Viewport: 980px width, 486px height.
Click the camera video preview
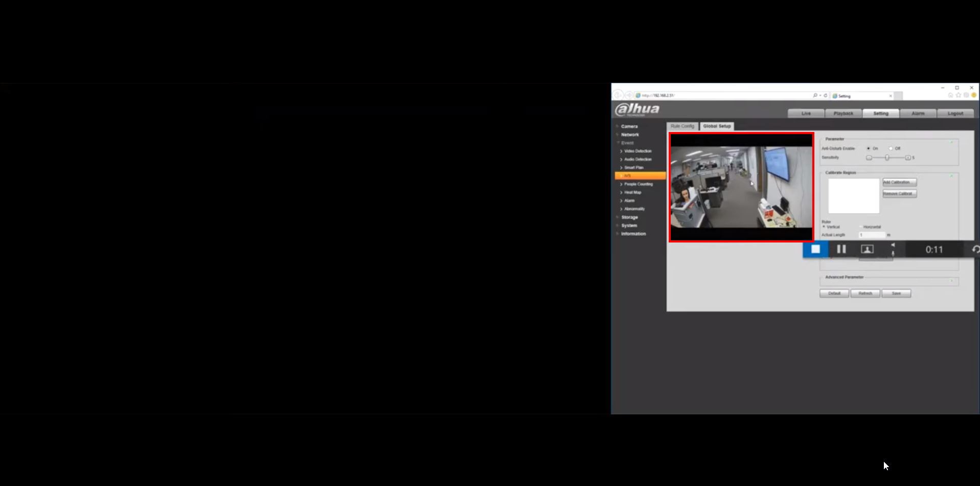[741, 187]
